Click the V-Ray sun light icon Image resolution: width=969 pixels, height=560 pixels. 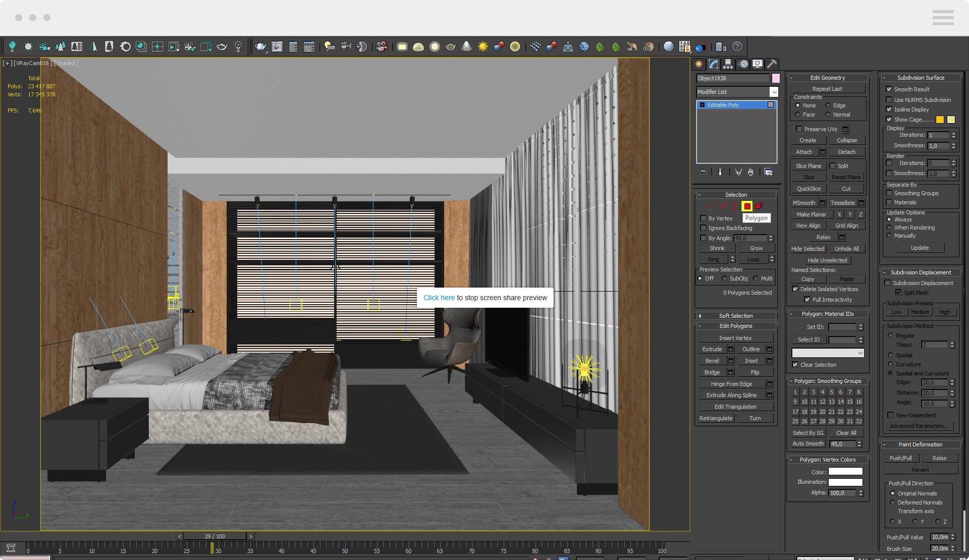[483, 47]
